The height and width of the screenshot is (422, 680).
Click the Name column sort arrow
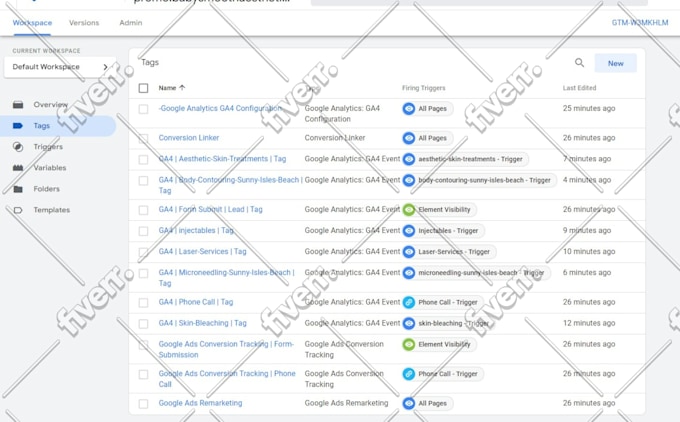pos(182,88)
